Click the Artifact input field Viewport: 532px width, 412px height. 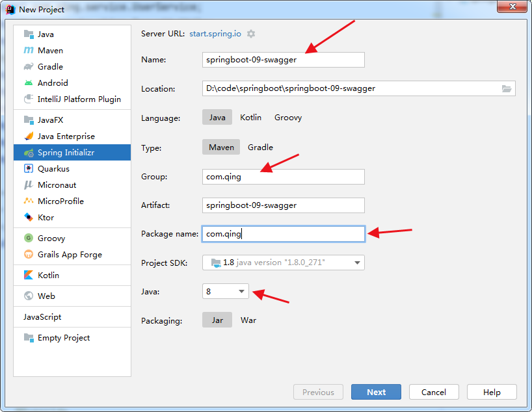point(284,205)
